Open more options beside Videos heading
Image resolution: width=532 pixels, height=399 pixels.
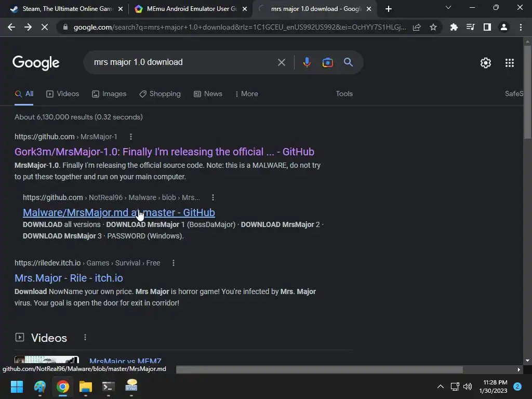(85, 337)
